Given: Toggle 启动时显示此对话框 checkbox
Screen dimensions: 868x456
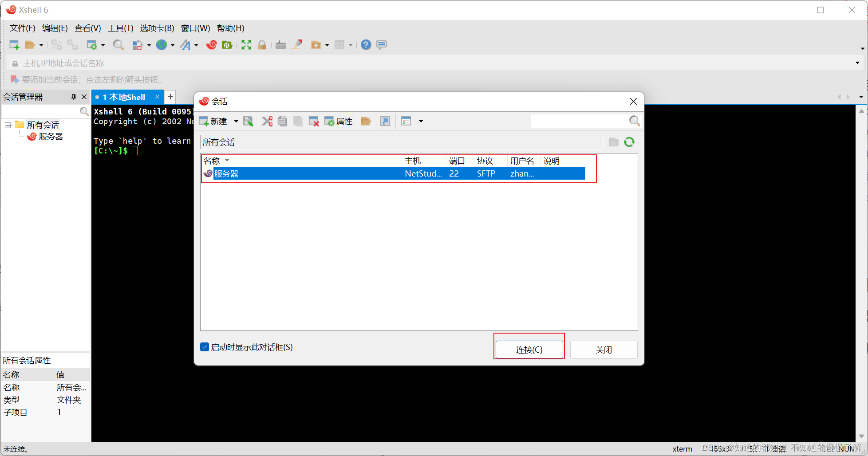Looking at the screenshot, I should pyautogui.click(x=205, y=347).
